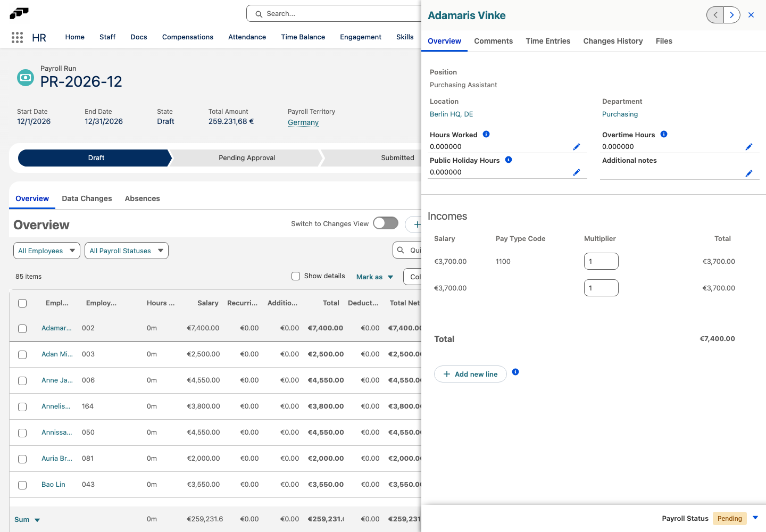Click the multiplier field for pay type 1100
Image resolution: width=766 pixels, height=532 pixels.
601,261
